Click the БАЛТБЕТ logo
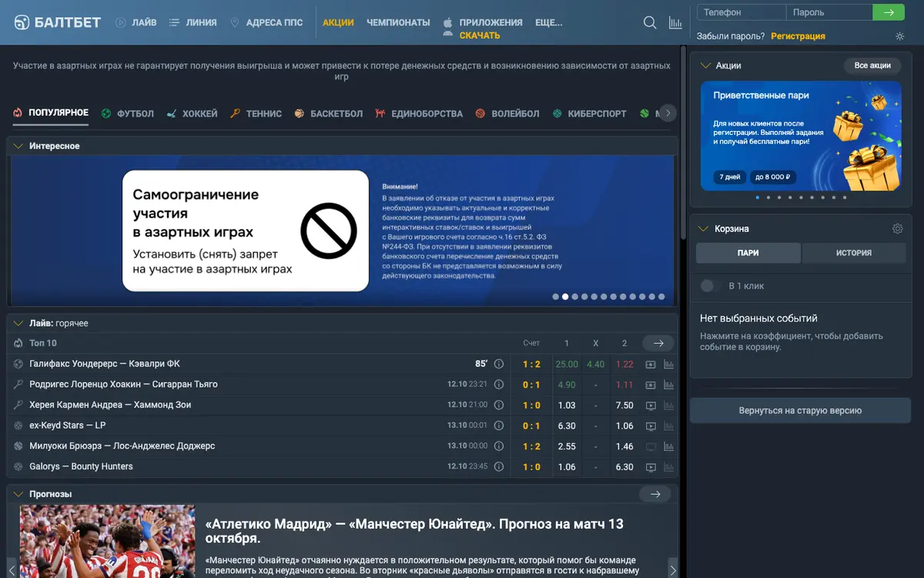 [x=58, y=22]
